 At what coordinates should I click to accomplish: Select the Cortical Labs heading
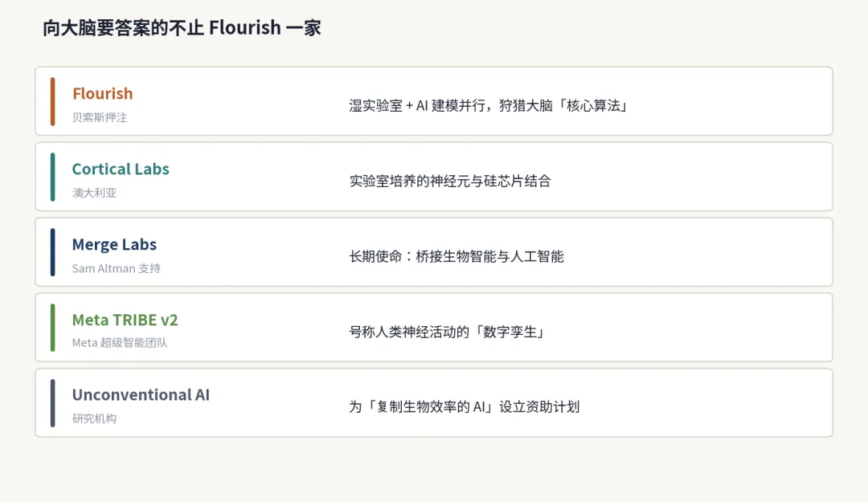[x=121, y=169]
